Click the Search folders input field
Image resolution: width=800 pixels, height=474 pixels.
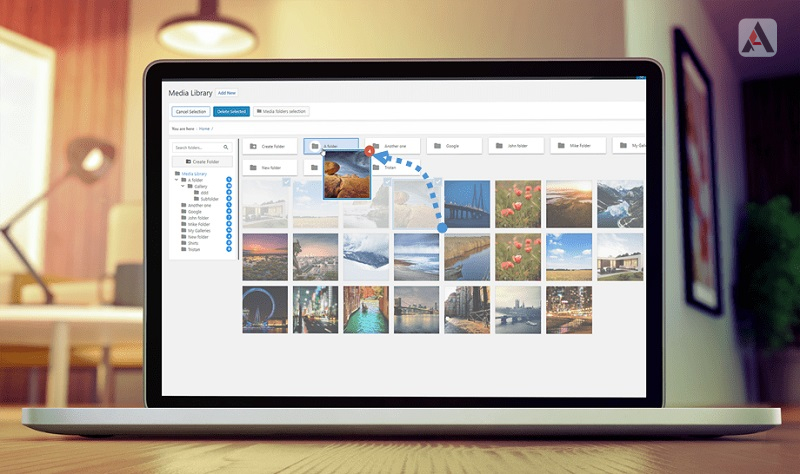[195, 147]
